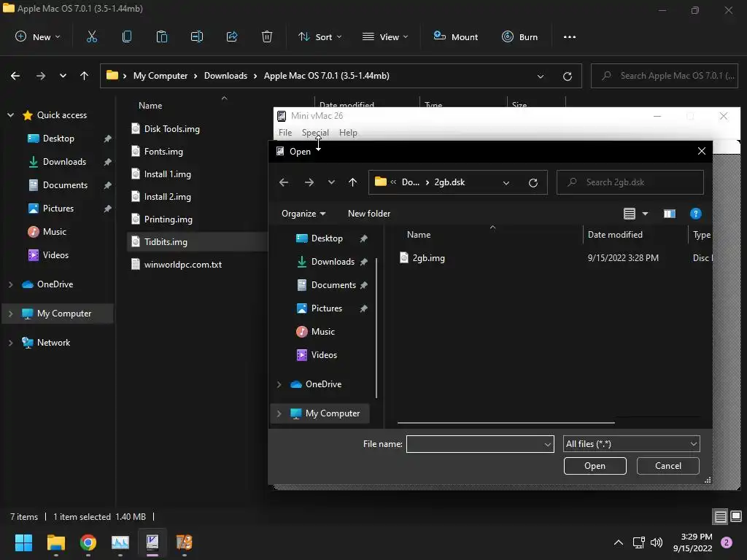Click Cancel in the Open dialog
Viewport: 747px width, 560px height.
pyautogui.click(x=668, y=466)
